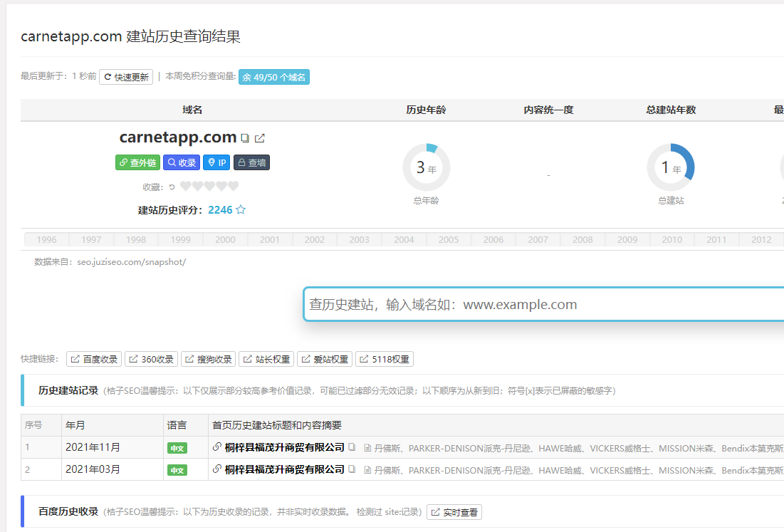This screenshot has height=532, width=784.
Task: Copy the carnetapp.com domain name
Action: point(245,138)
